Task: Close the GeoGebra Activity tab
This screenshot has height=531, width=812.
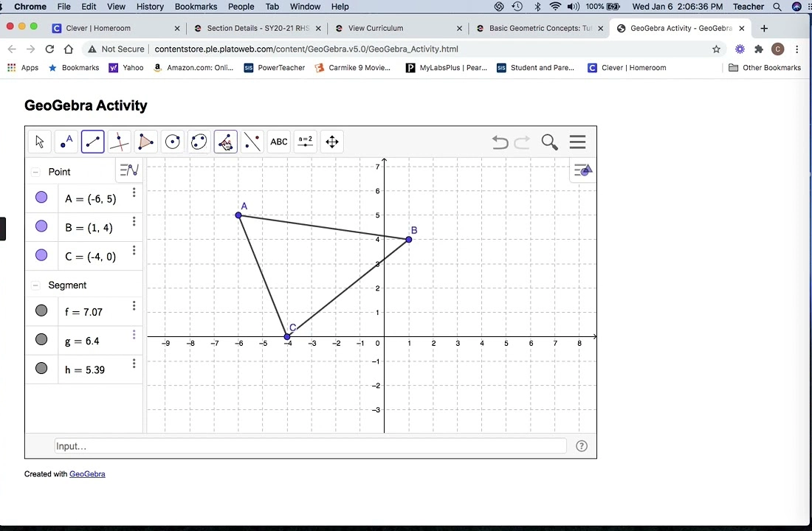Action: [x=742, y=29]
